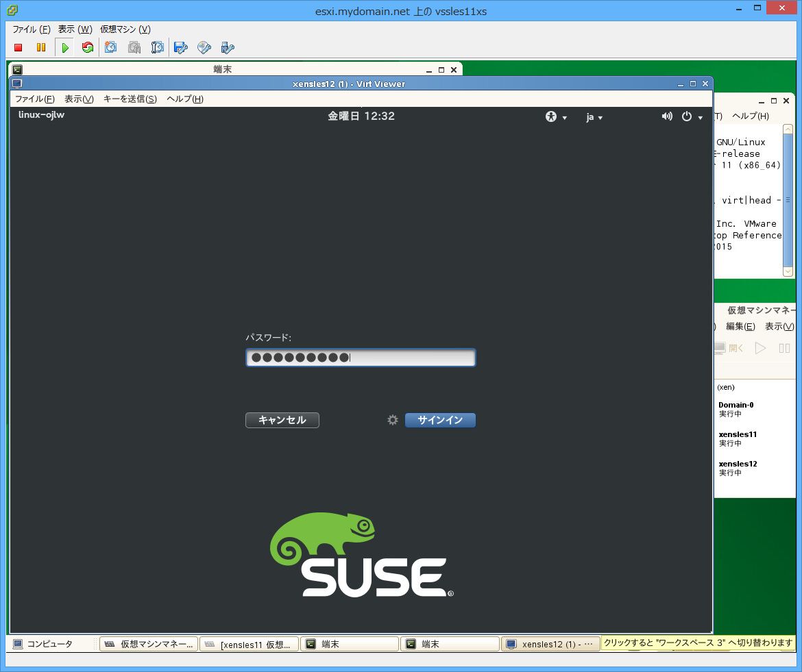Power on the VM with green play icon
The height and width of the screenshot is (672, 802).
65,47
